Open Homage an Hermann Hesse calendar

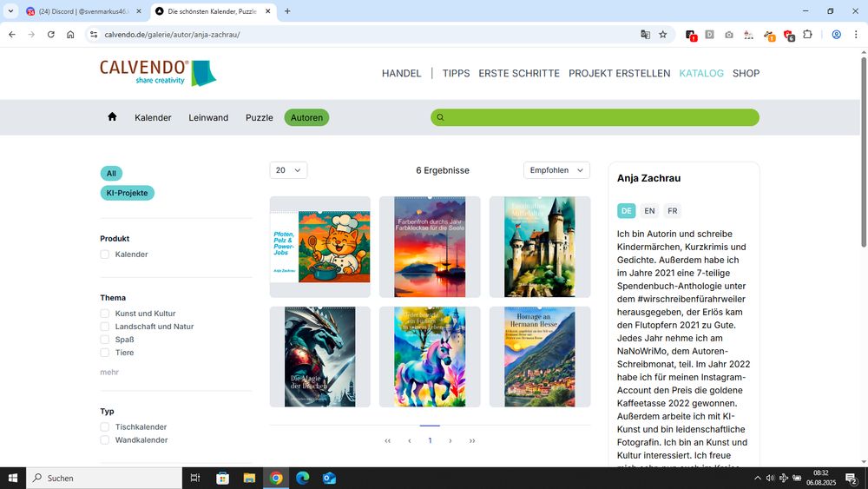click(540, 357)
